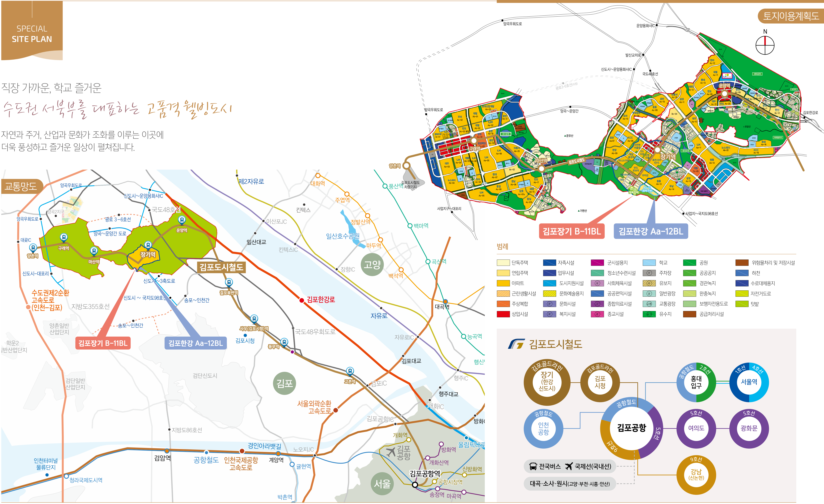Select the 종교시설 legend symbol
Screen dimensions: 824x504
pos(597,314)
